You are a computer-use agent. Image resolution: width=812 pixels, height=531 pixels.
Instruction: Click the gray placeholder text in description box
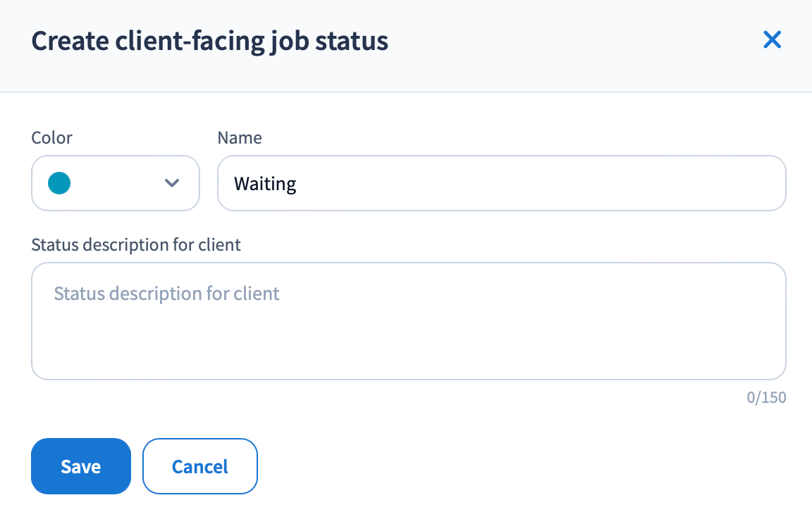[x=166, y=294]
